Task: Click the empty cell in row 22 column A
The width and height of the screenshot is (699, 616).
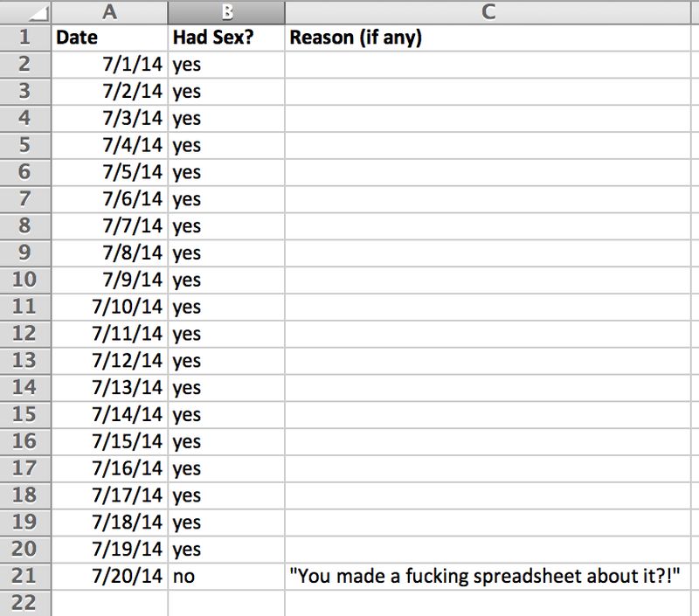Action: tap(108, 603)
